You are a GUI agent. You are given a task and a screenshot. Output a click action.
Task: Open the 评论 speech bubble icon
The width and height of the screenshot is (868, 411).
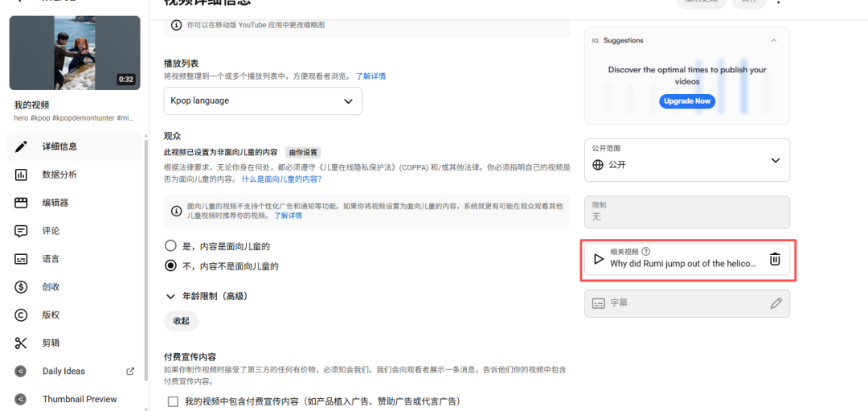click(21, 231)
